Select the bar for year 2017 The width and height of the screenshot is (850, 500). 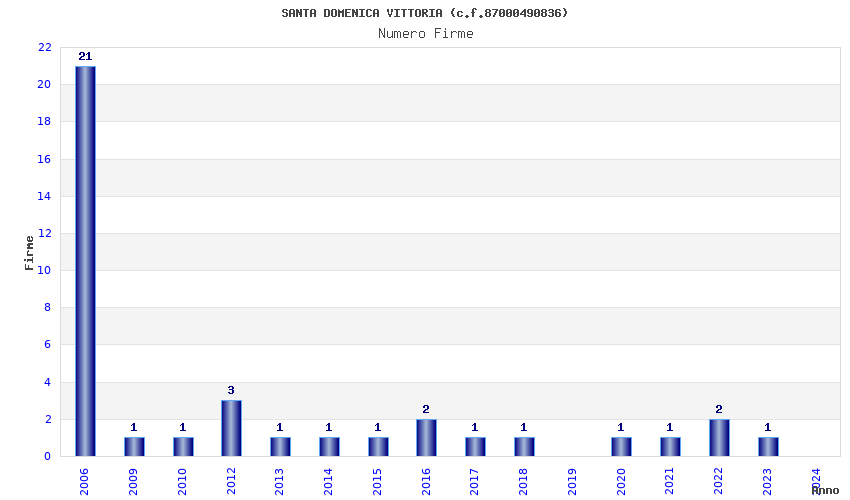click(x=475, y=447)
